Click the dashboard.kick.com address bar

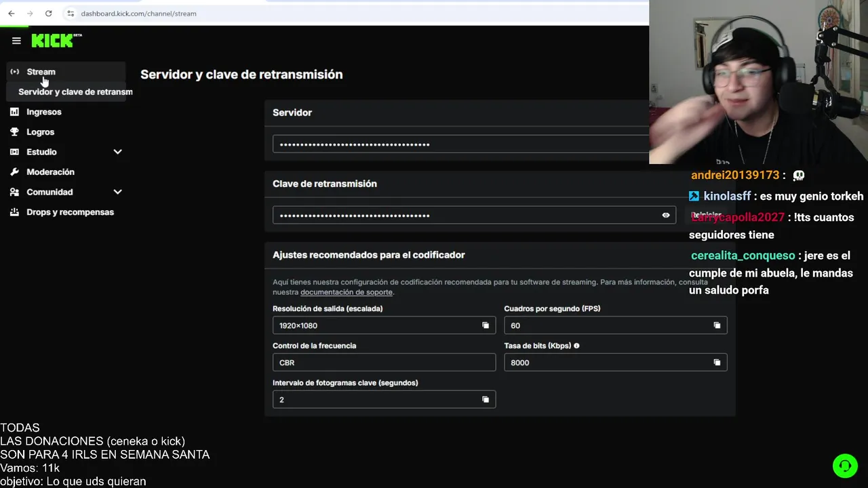click(138, 14)
